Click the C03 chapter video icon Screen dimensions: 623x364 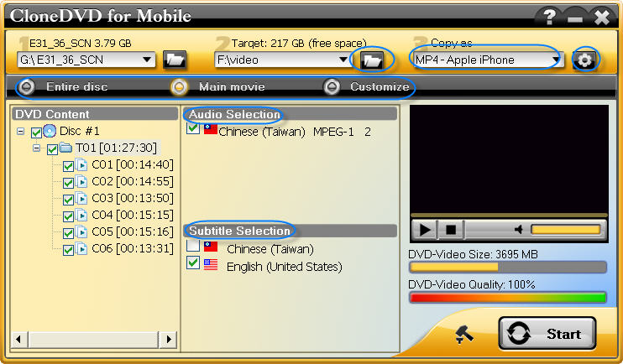(81, 198)
